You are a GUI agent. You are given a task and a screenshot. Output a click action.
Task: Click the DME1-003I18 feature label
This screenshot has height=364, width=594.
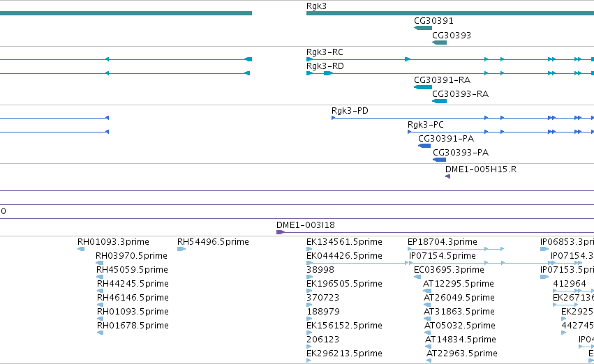306,225
